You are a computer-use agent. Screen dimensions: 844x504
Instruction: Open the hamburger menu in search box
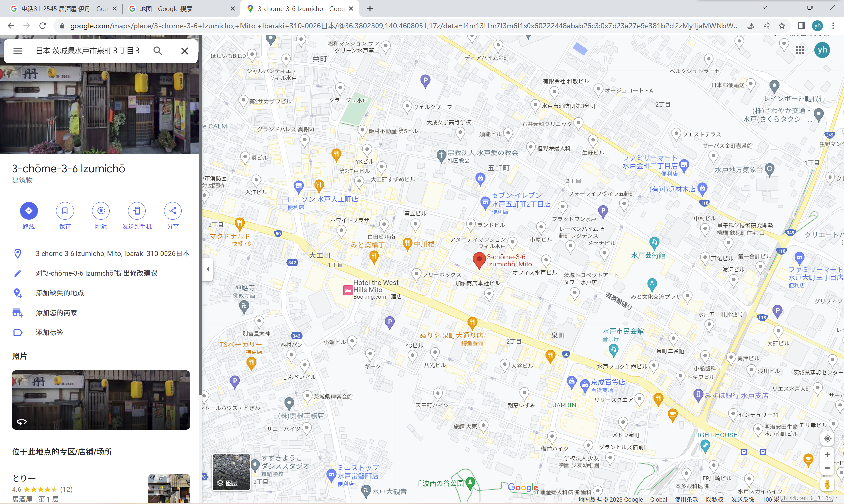(x=18, y=51)
